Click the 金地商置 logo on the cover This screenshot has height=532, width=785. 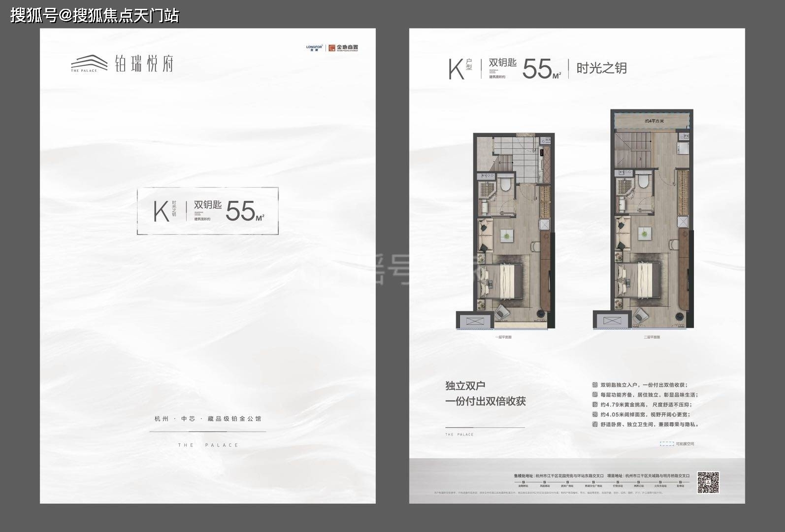pos(344,48)
